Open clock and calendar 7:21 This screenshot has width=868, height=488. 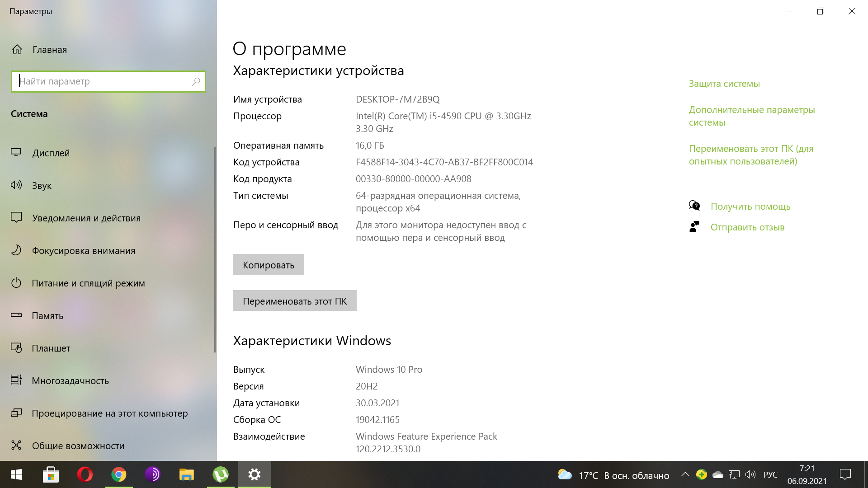[807, 475]
